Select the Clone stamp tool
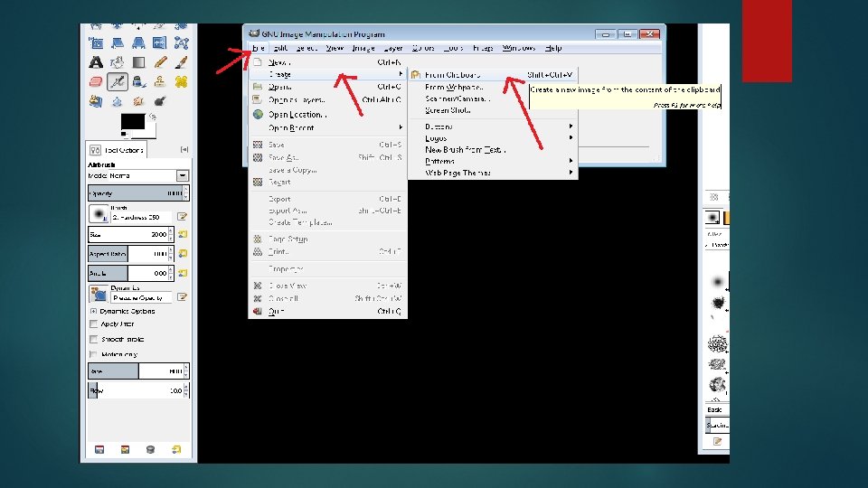The width and height of the screenshot is (868, 488). point(160,82)
